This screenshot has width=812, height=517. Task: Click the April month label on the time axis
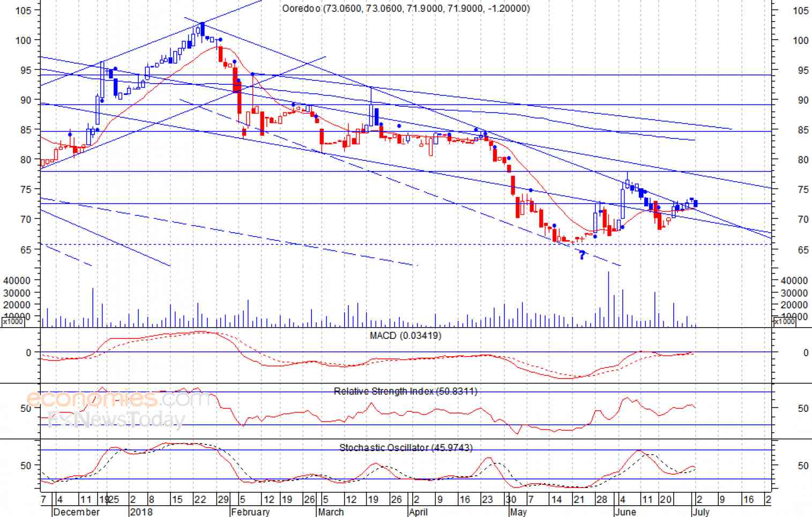click(418, 512)
